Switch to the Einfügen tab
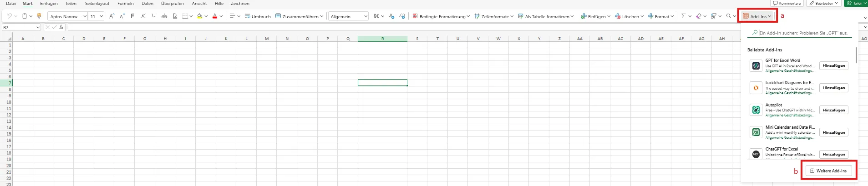The height and width of the screenshot is (186, 868). pos(49,4)
